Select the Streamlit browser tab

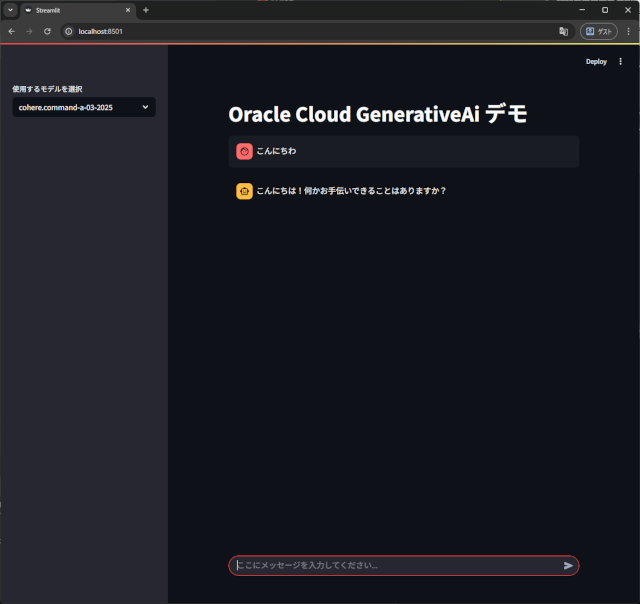click(78, 10)
